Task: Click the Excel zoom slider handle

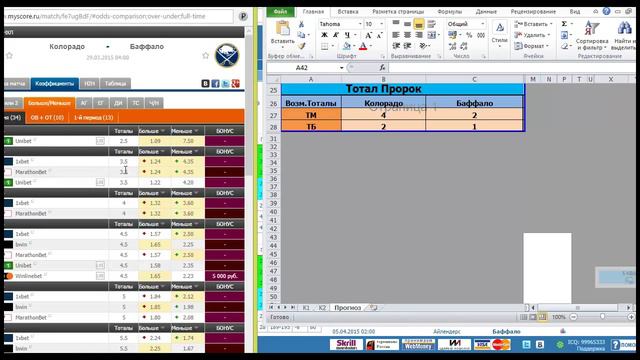Action: click(602, 317)
